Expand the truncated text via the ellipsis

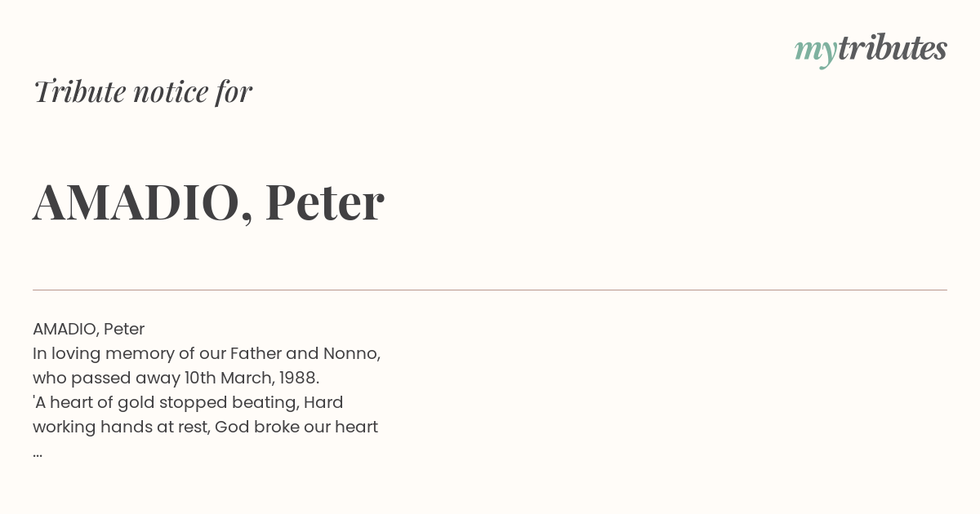point(38,454)
